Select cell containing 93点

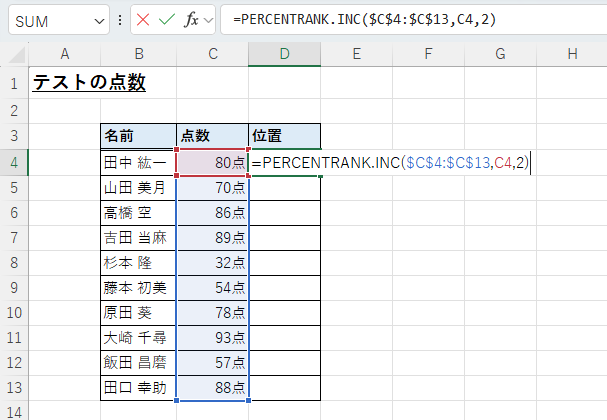tap(212, 338)
